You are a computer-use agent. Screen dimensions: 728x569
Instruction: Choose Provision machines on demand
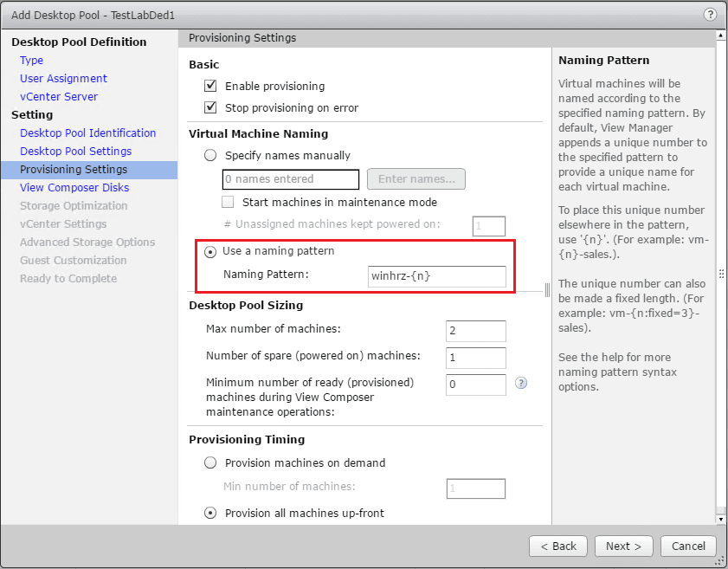pos(210,462)
